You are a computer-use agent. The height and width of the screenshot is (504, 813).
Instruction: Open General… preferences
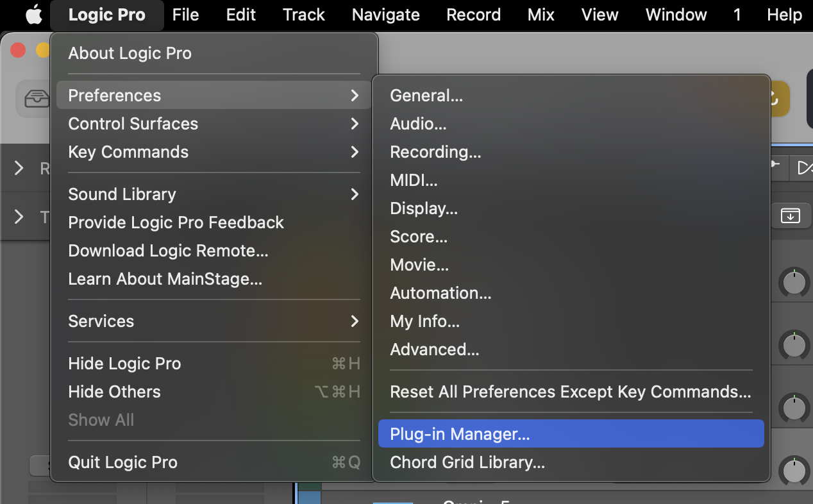pyautogui.click(x=571, y=96)
